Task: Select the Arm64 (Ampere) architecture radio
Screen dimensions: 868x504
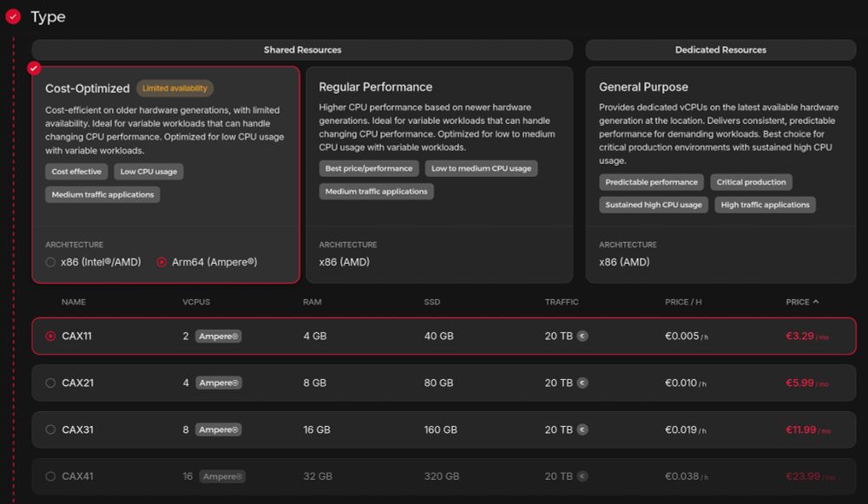Action: pos(161,262)
